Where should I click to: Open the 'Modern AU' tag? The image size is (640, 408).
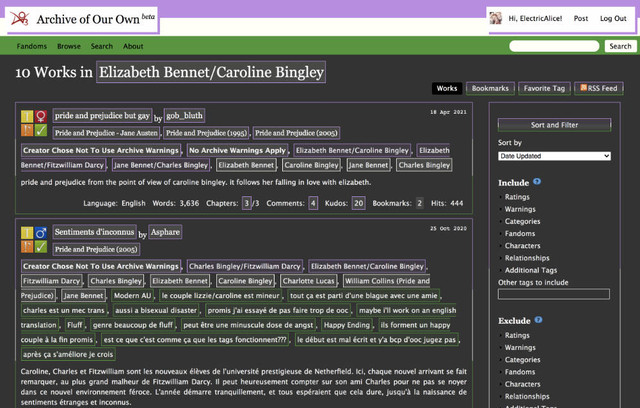pyautogui.click(x=132, y=296)
